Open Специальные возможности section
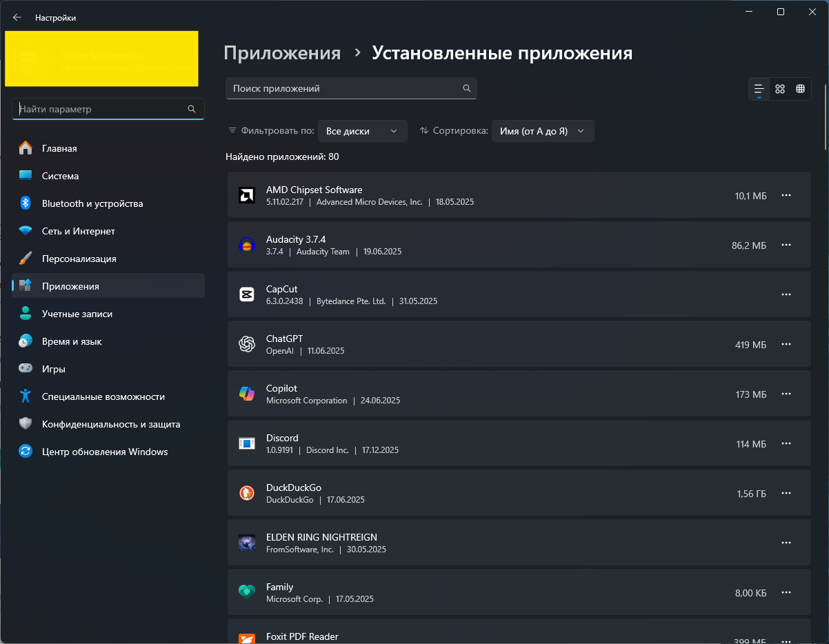This screenshot has height=644, width=829. tap(108, 396)
